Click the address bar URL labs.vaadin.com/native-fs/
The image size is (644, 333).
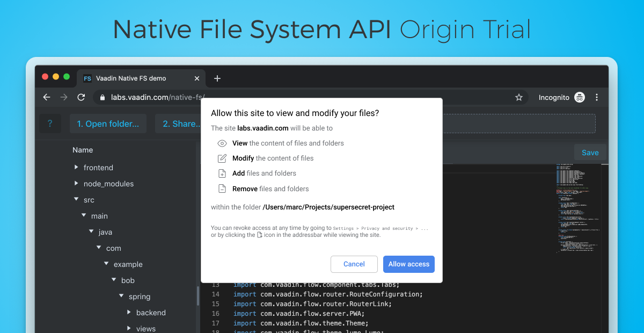(x=158, y=98)
